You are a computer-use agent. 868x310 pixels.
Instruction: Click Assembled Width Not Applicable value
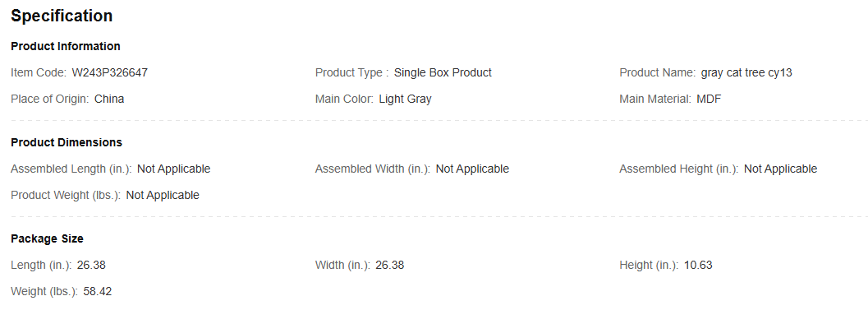pos(472,169)
